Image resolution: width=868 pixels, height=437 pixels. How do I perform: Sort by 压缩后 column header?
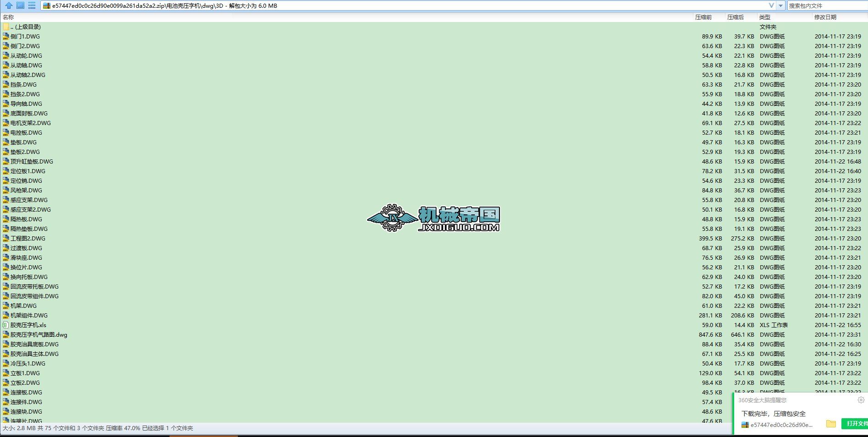pos(735,17)
